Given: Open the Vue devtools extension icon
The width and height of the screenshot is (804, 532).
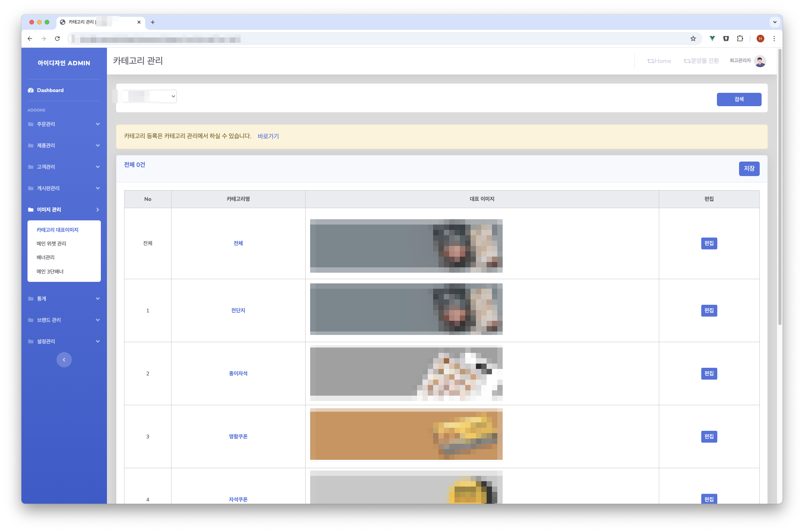Looking at the screenshot, I should pos(712,39).
